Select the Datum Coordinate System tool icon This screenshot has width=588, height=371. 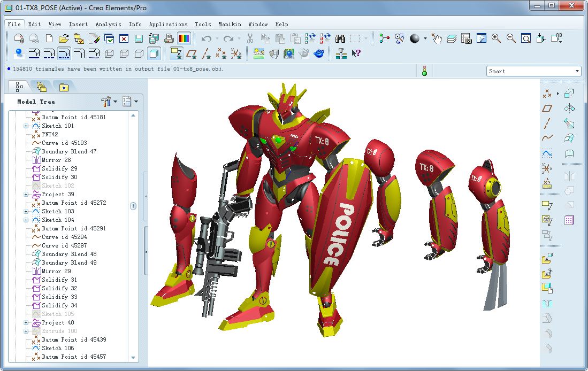coord(547,168)
